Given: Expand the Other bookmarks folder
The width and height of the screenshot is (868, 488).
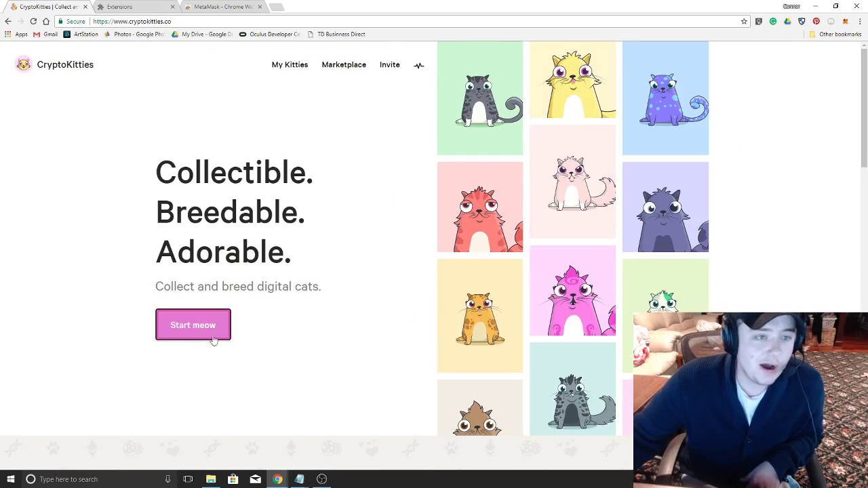Looking at the screenshot, I should pos(835,34).
